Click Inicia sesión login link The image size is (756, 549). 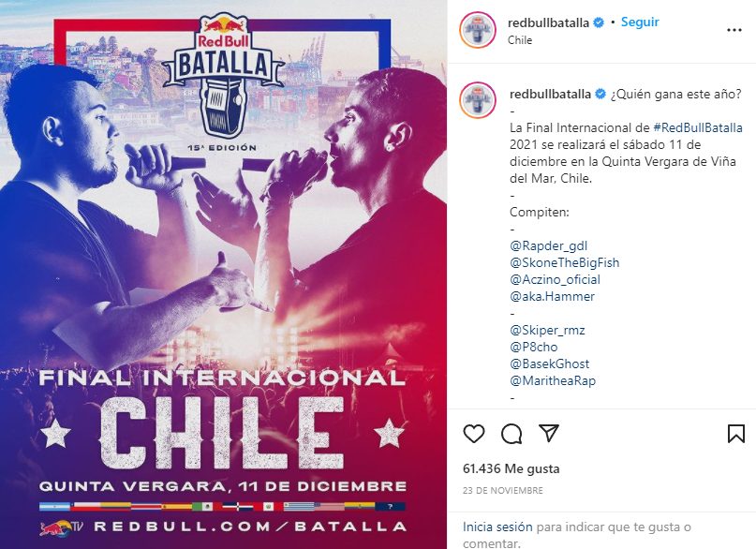coord(497,527)
